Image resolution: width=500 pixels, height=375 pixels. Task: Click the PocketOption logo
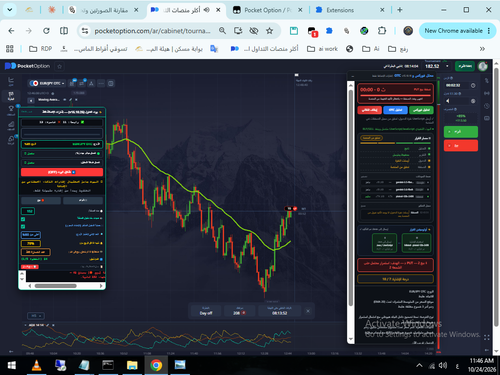pos(27,66)
